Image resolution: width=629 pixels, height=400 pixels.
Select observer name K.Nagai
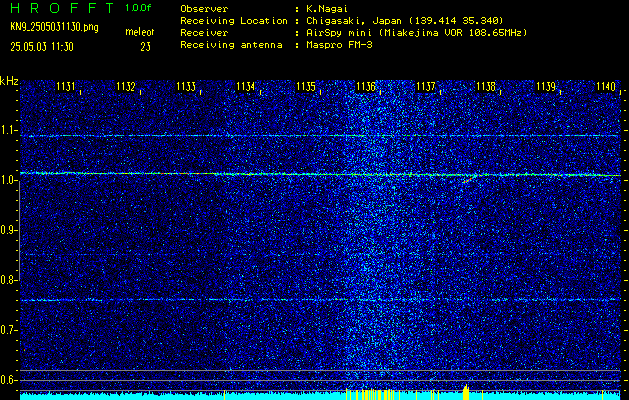click(x=326, y=9)
